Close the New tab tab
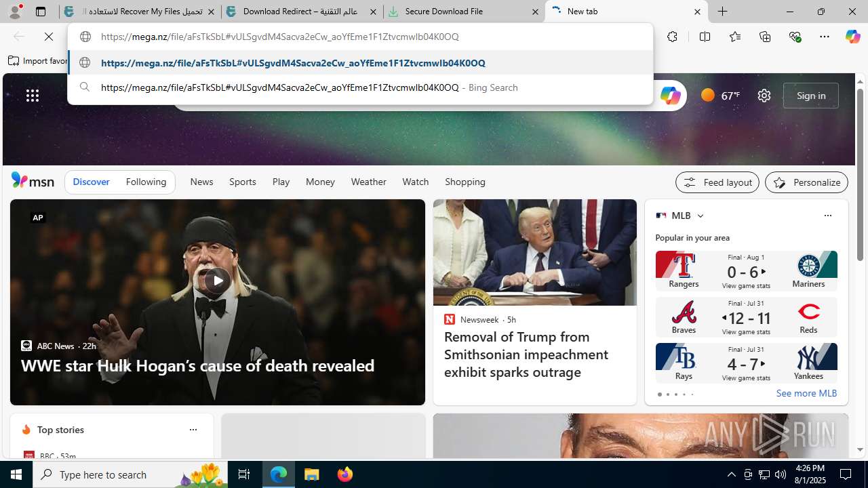 coord(697,12)
